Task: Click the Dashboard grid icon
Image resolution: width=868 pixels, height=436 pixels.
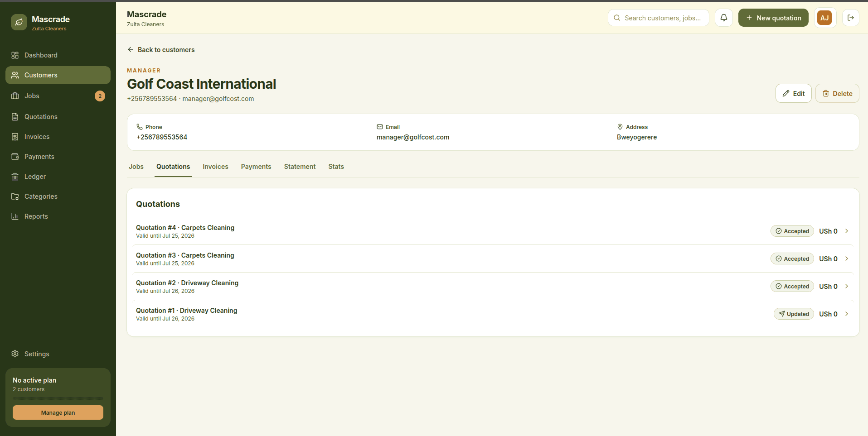Action: point(15,55)
